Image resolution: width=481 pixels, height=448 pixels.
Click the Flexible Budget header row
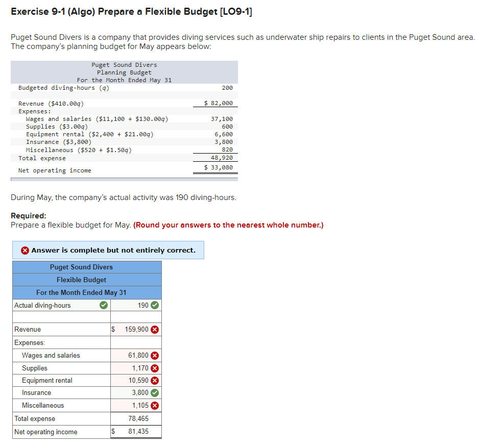click(86, 280)
